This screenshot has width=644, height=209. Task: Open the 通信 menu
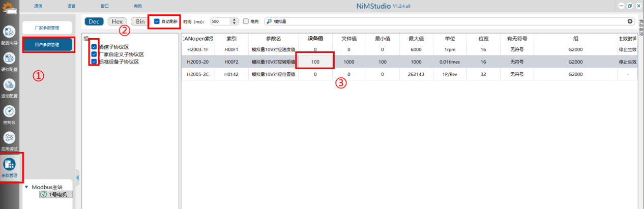[38, 6]
